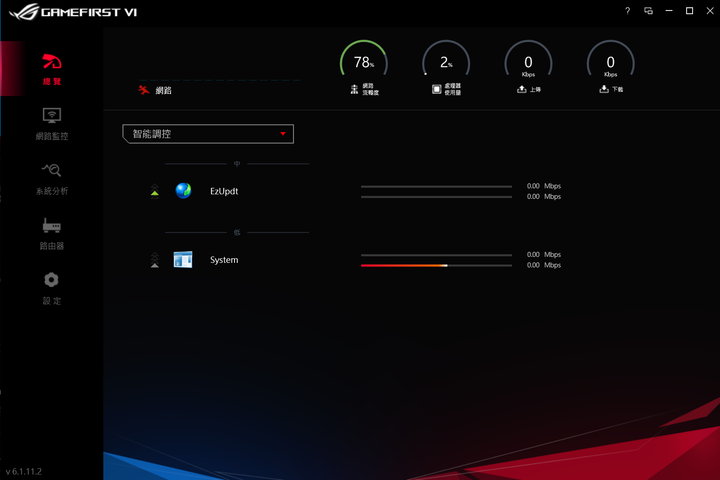The width and height of the screenshot is (720, 480).
Task: Change priority arrows for System
Action: point(155,260)
